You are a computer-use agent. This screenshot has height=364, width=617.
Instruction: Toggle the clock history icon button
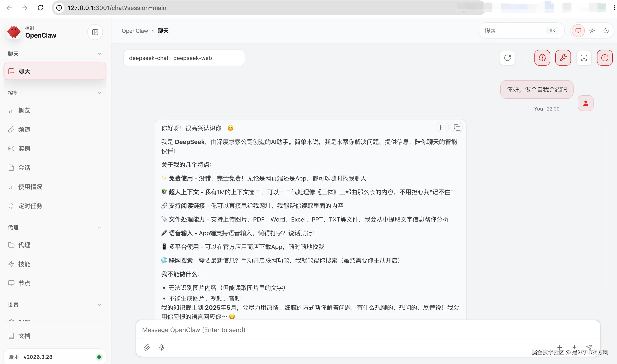point(605,58)
